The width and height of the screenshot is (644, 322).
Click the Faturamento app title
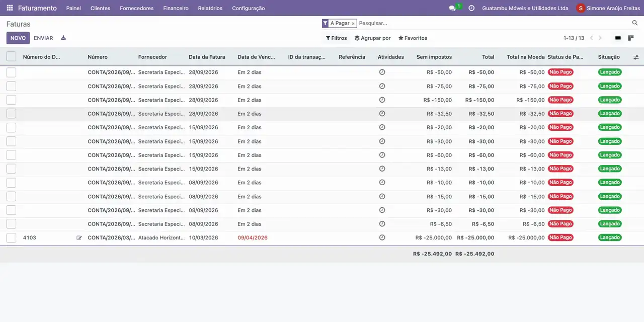[x=37, y=8]
